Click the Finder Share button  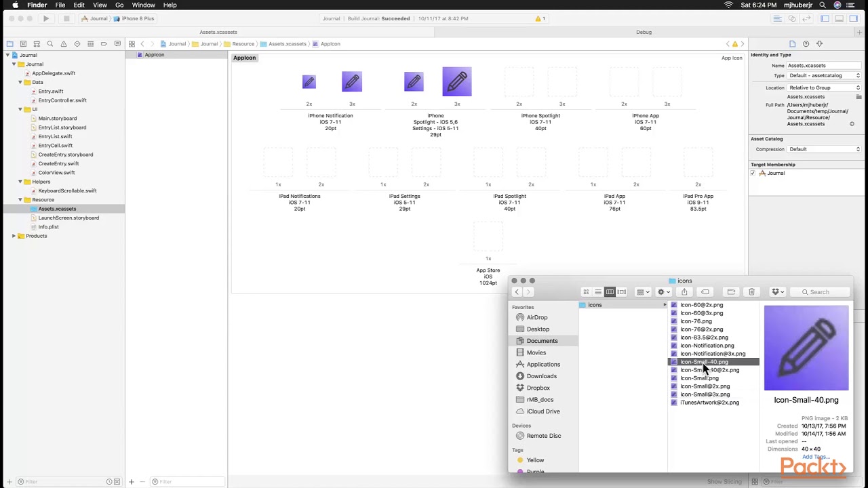(684, 292)
